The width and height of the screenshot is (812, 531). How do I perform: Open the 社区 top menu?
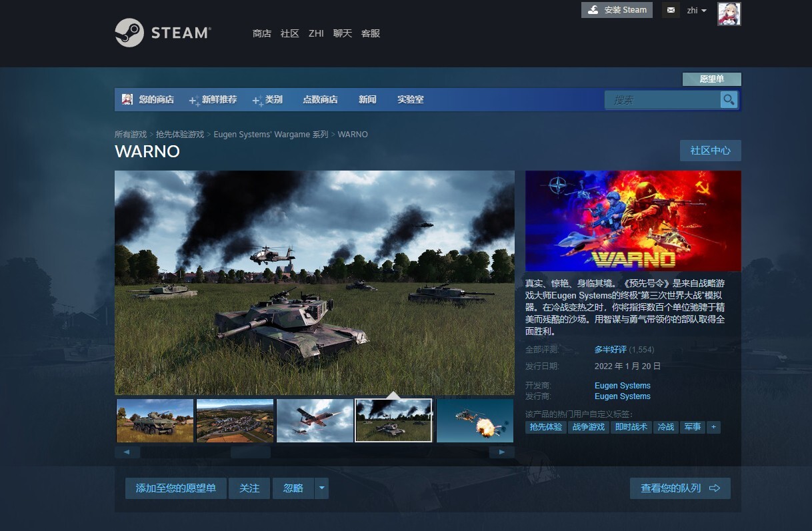[x=290, y=33]
